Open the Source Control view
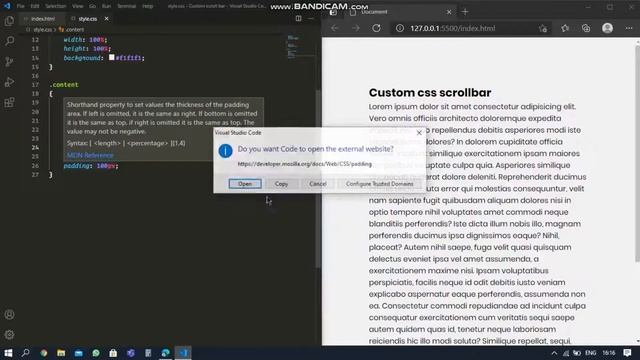 point(9,62)
